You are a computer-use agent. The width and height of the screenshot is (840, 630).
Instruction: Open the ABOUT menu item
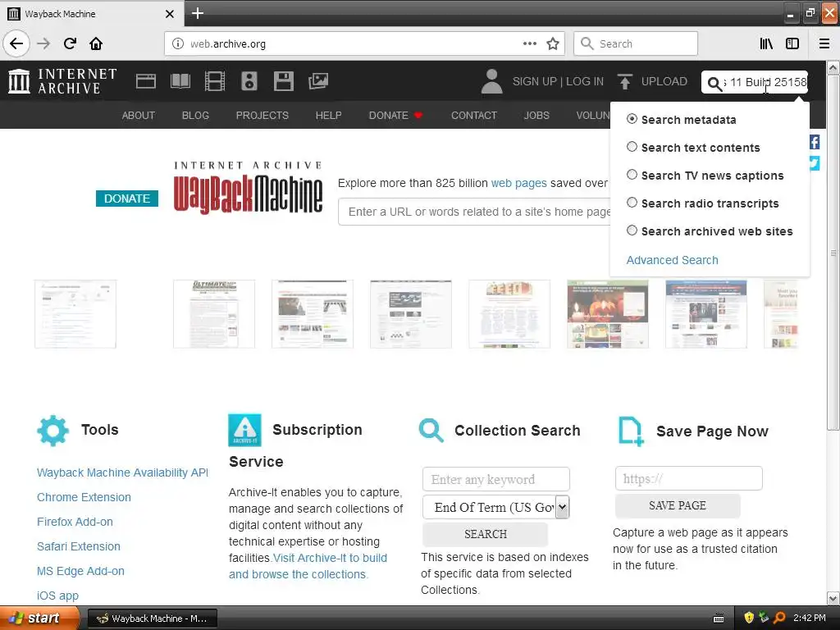tap(138, 115)
